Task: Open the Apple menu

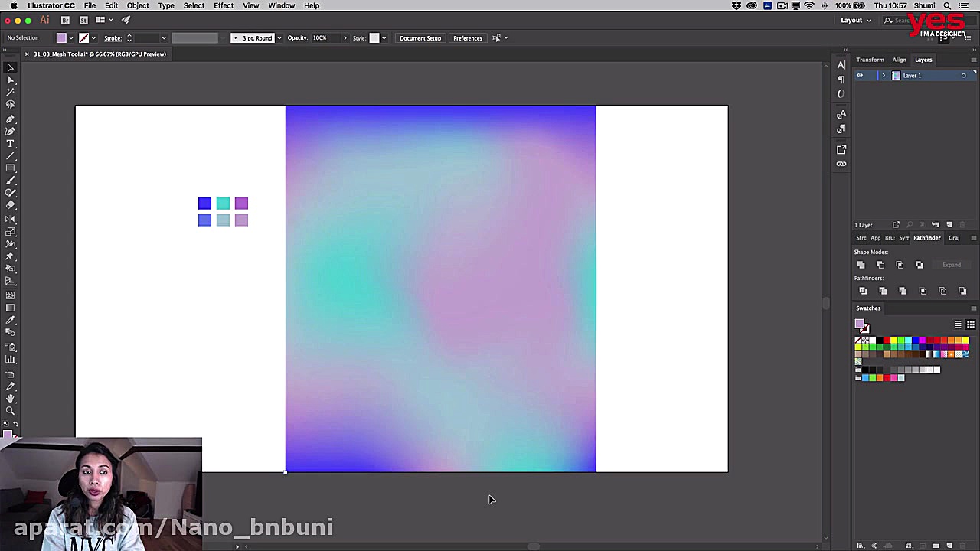Action: click(x=13, y=5)
